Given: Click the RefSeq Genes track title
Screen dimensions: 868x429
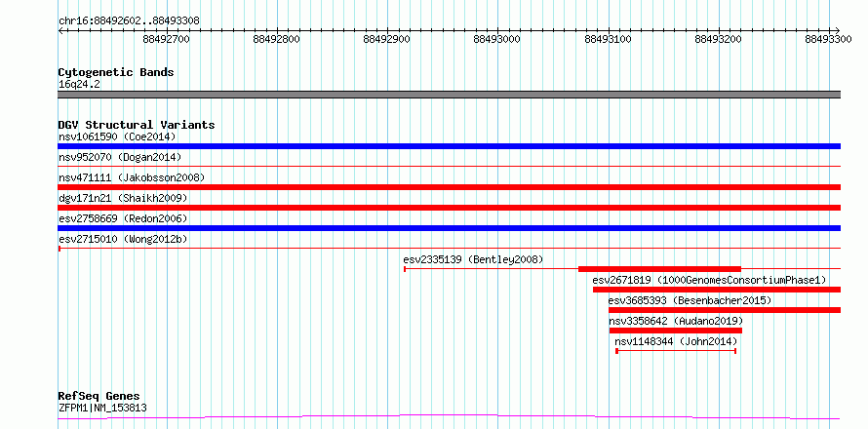Looking at the screenshot, I should click(x=99, y=397).
